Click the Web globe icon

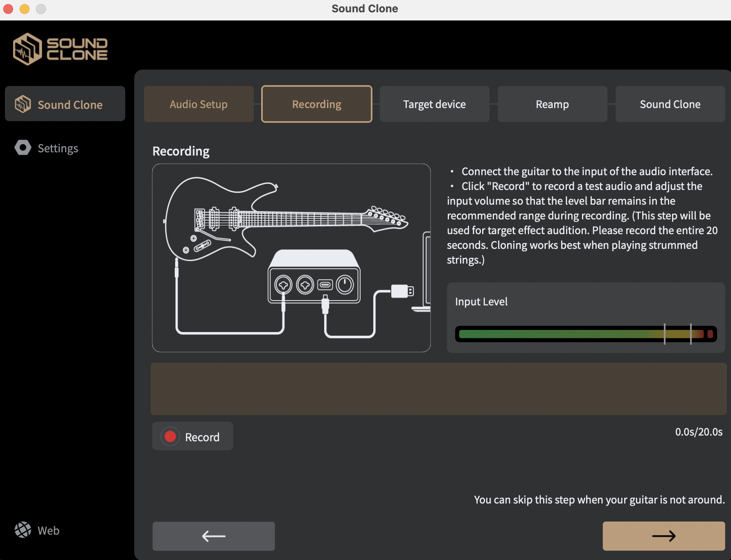pos(23,530)
